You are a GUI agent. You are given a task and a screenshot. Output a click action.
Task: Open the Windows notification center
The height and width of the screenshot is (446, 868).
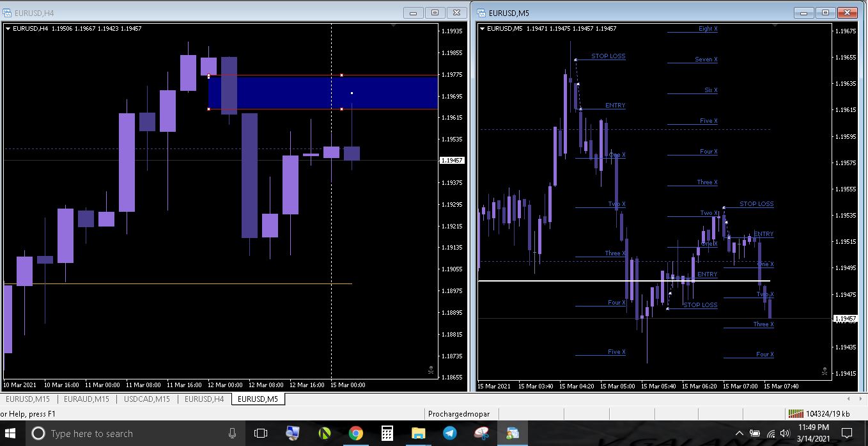[847, 433]
